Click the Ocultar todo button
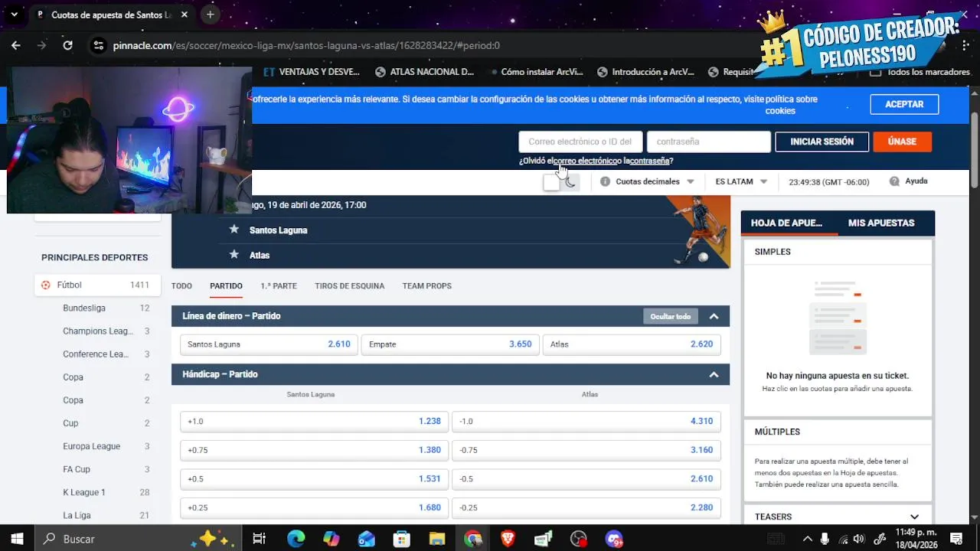This screenshot has width=980, height=551. click(671, 316)
